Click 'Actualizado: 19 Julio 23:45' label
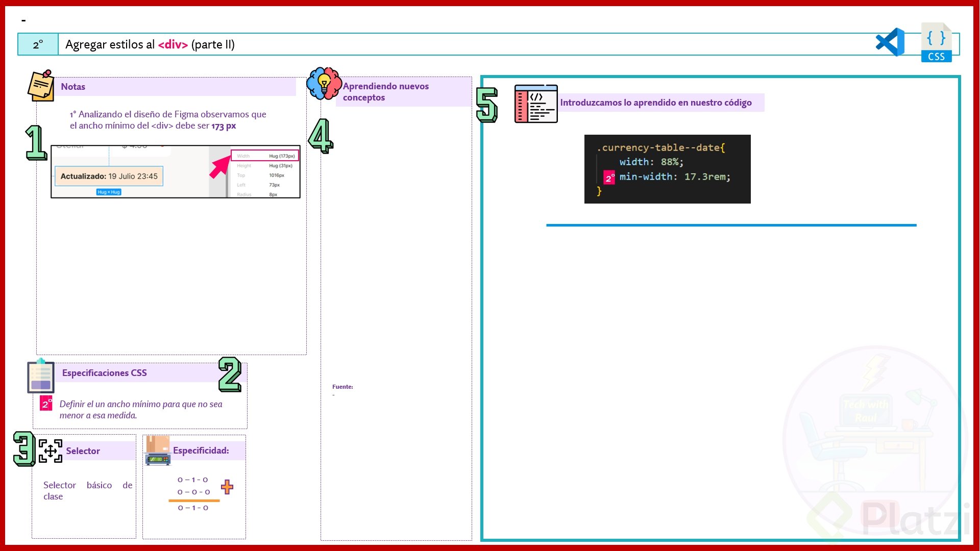The height and width of the screenshot is (551, 980). (x=109, y=176)
